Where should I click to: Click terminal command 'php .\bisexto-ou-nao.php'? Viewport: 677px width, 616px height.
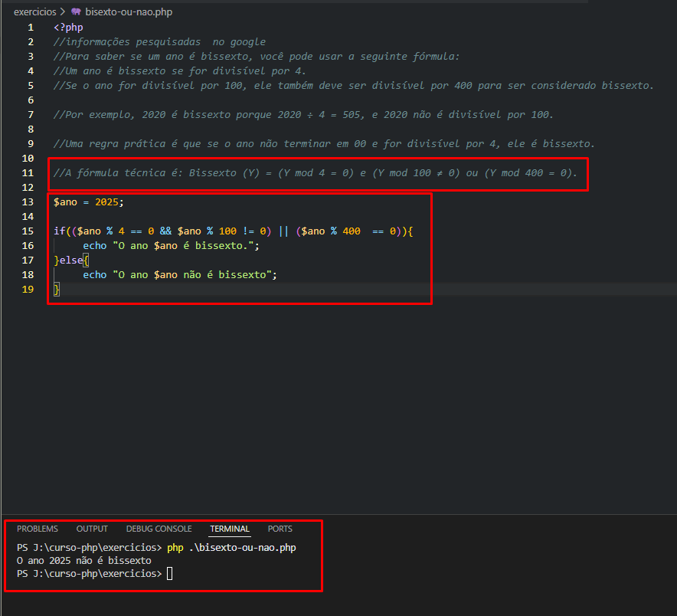click(x=231, y=548)
